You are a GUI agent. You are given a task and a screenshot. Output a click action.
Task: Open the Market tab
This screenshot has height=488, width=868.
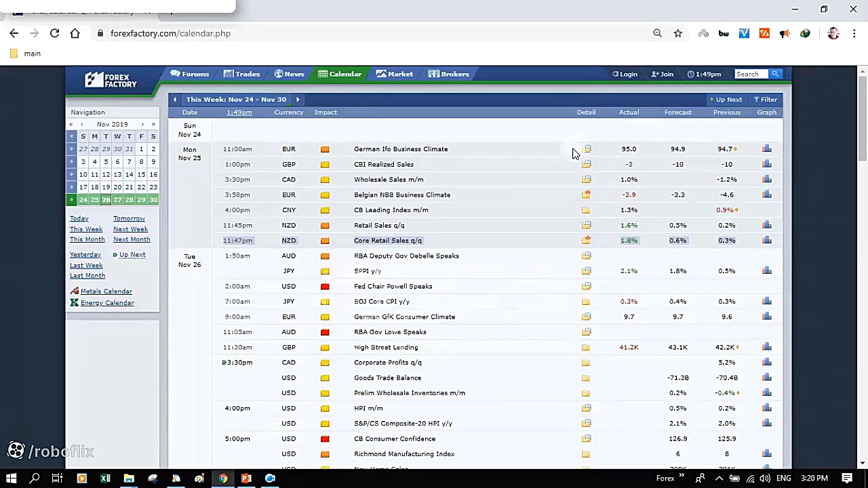395,74
